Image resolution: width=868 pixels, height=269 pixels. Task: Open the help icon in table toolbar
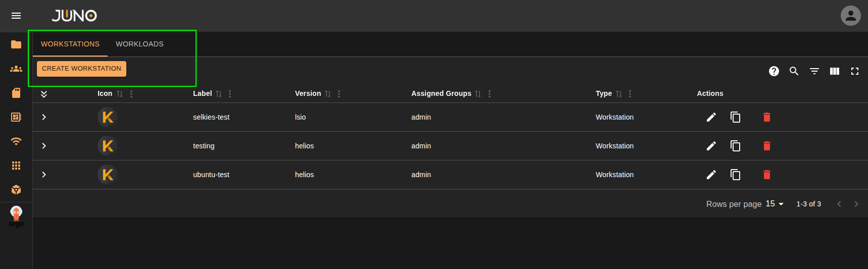click(774, 71)
